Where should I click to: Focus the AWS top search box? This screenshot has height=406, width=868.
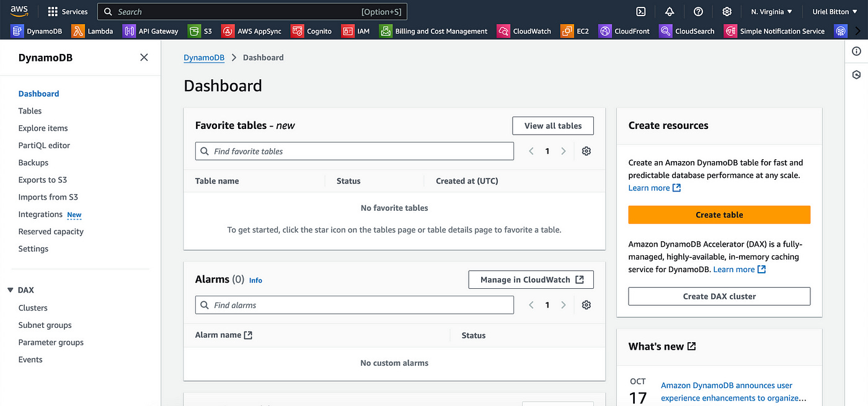(252, 12)
